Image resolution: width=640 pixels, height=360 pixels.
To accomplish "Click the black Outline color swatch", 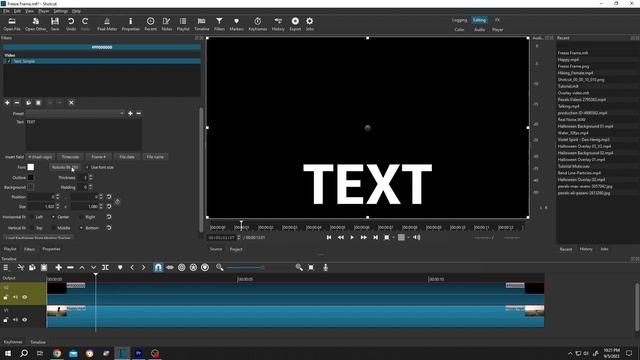I will coord(31,178).
